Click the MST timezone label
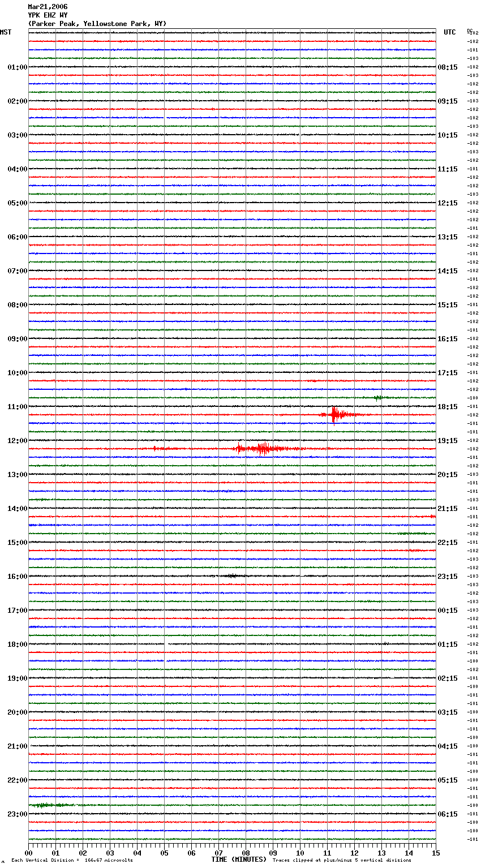Screen dimensions: 481x868 tap(6, 32)
